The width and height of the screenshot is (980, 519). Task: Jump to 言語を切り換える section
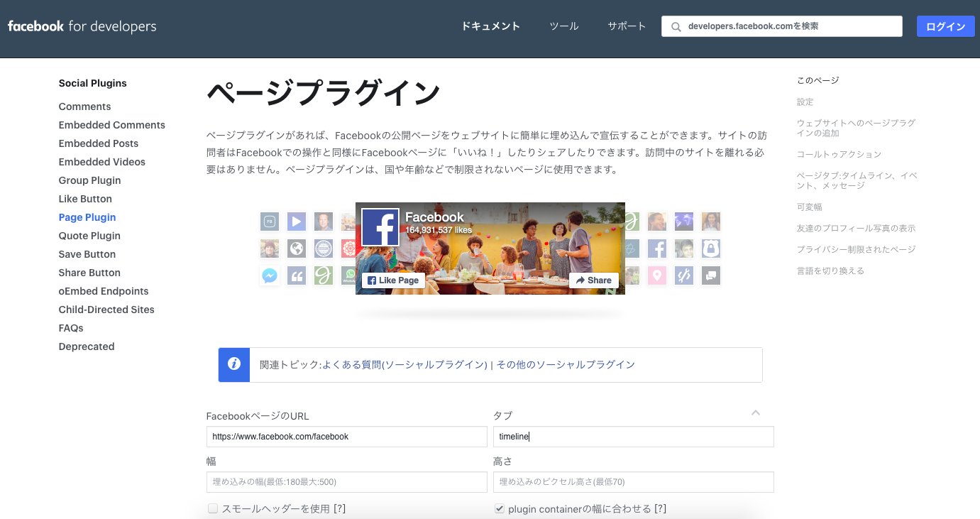(830, 271)
